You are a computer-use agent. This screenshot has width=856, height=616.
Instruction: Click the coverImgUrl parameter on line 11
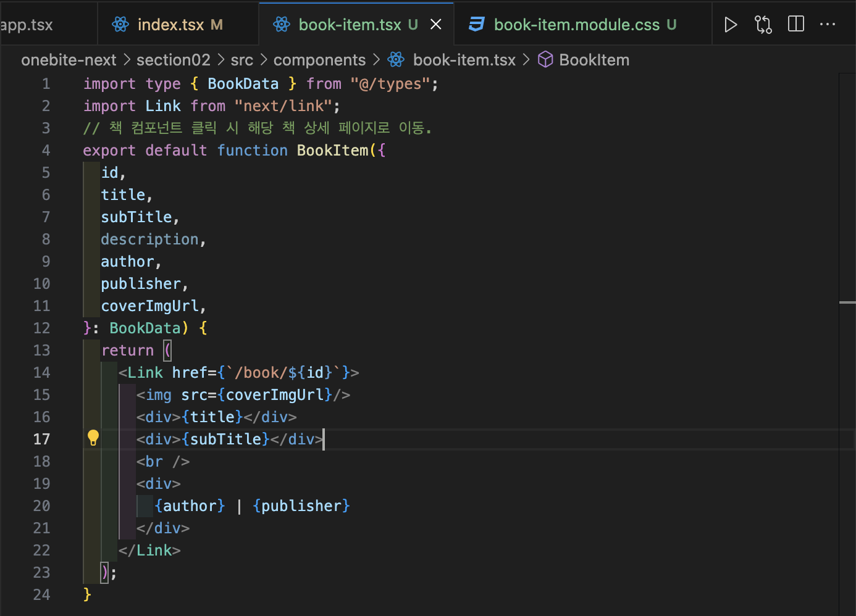(150, 306)
